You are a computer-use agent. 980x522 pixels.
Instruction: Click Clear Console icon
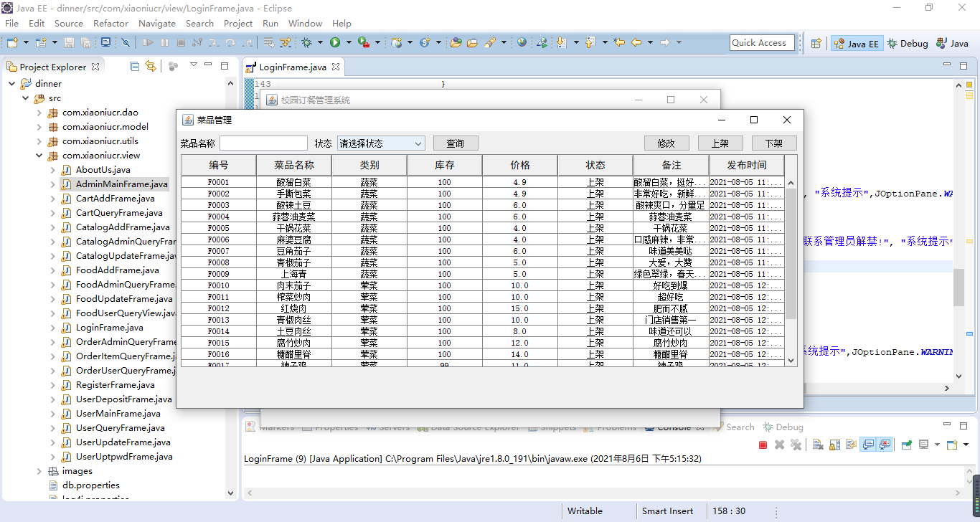pos(817,445)
